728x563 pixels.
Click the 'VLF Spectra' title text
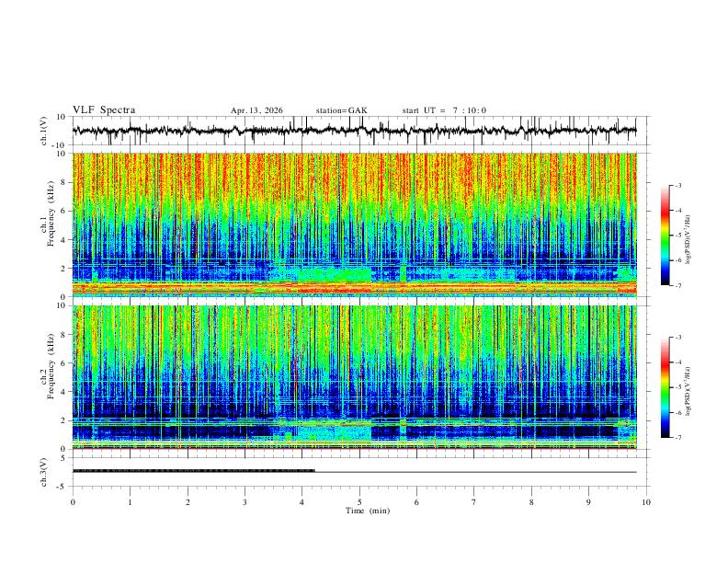coord(104,110)
